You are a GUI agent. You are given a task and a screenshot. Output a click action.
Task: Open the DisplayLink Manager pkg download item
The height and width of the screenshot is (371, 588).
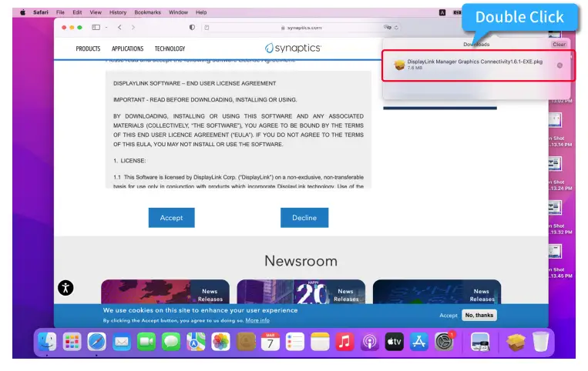tap(478, 65)
